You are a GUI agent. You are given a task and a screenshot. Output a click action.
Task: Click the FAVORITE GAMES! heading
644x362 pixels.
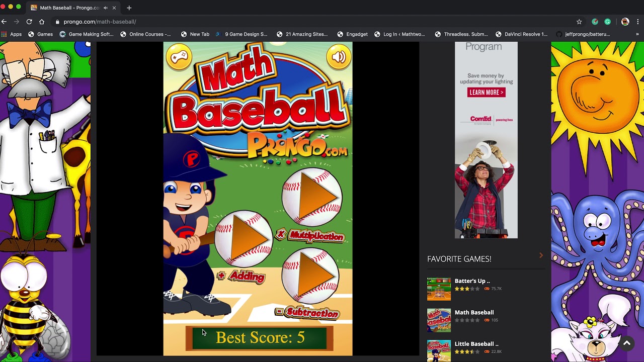459,259
